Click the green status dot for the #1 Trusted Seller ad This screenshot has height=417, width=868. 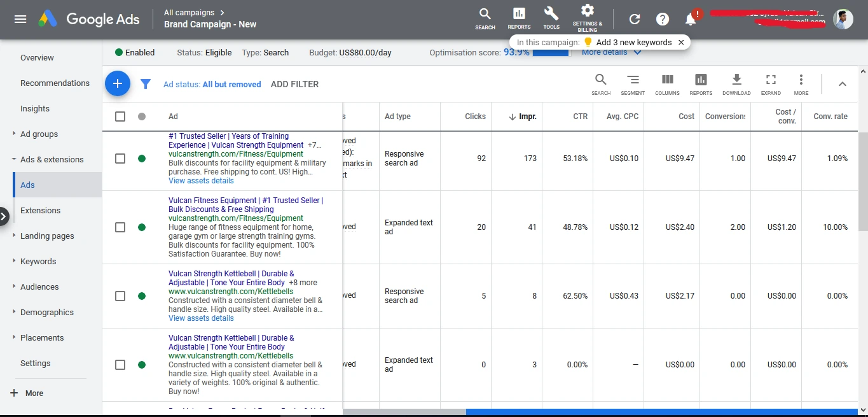click(x=142, y=159)
